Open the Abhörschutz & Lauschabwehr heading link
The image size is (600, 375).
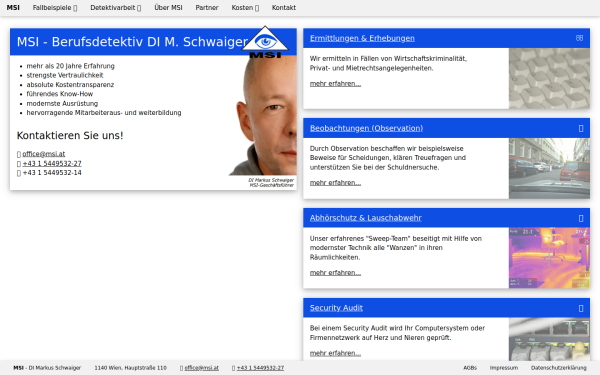[365, 218]
